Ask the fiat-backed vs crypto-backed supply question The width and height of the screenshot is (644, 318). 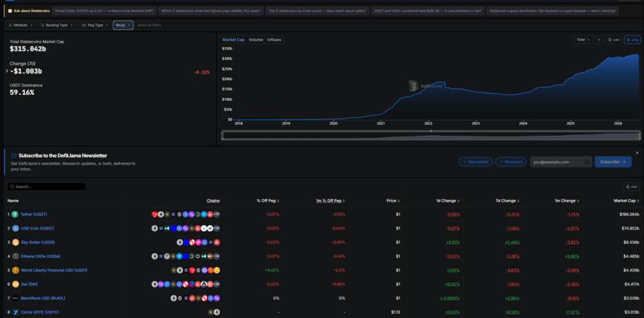(x=552, y=11)
